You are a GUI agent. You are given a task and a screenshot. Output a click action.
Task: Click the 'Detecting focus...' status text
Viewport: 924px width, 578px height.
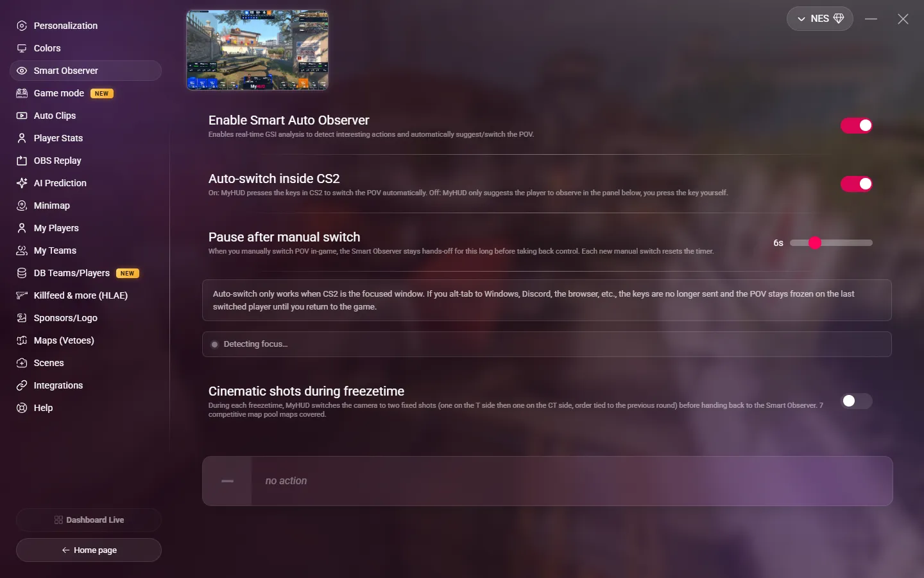(255, 344)
